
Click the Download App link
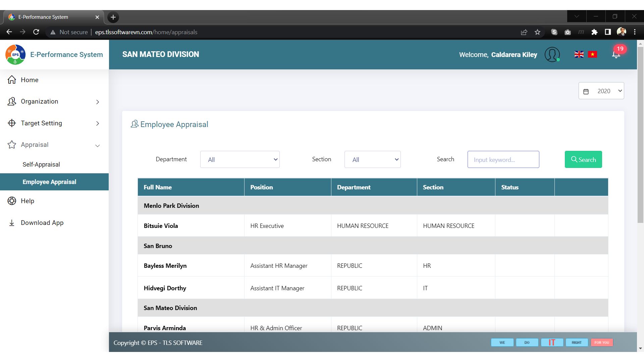click(42, 223)
